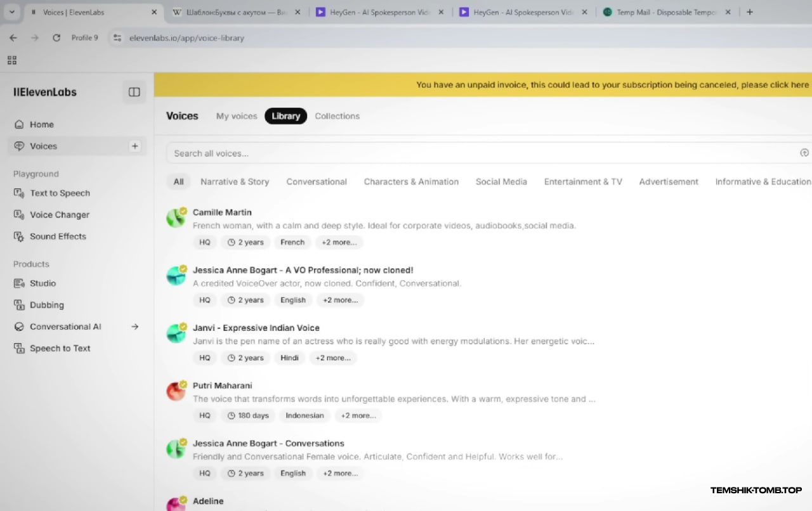Filter by Conversational category
Image resolution: width=812 pixels, height=511 pixels.
[x=317, y=181]
